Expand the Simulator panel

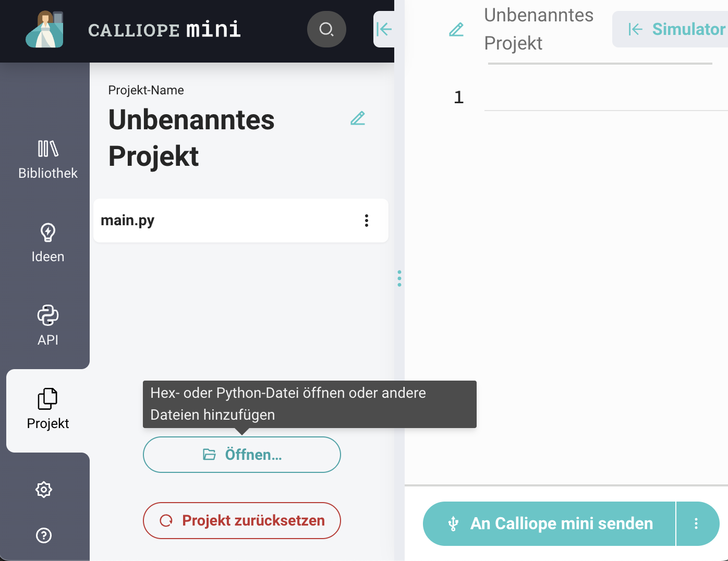click(x=677, y=29)
